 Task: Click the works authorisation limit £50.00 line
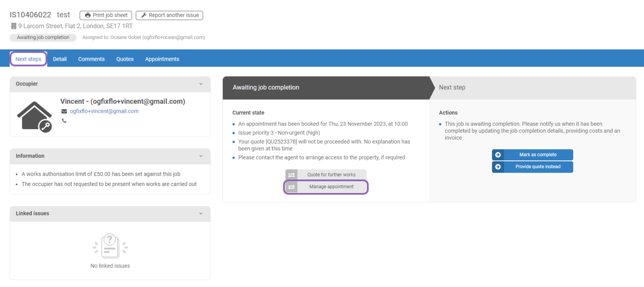coord(101,174)
